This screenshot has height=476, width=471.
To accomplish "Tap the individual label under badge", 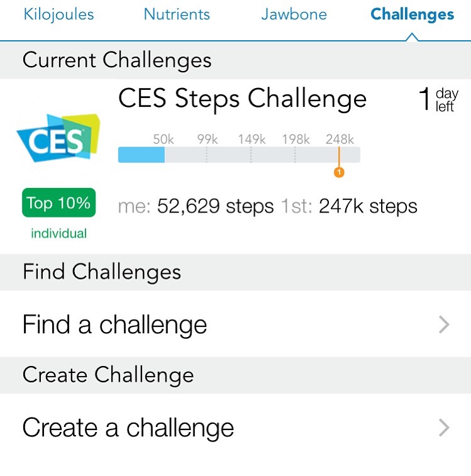I will (59, 233).
